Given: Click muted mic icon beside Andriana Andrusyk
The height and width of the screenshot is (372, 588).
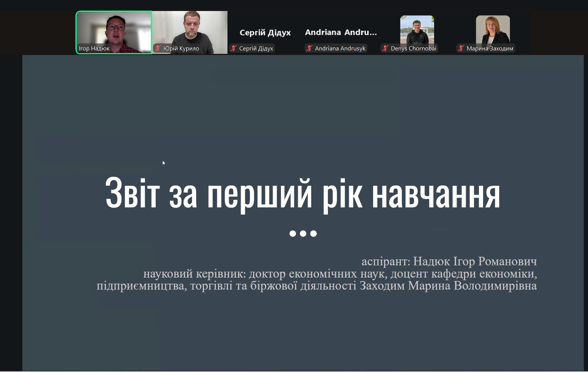Looking at the screenshot, I should click(309, 48).
